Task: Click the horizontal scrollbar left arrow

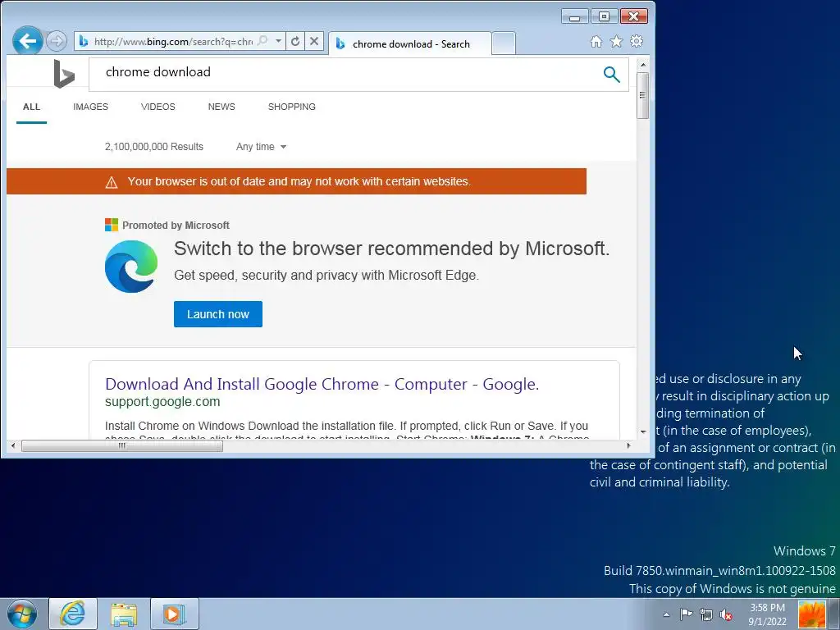Action: (13, 445)
